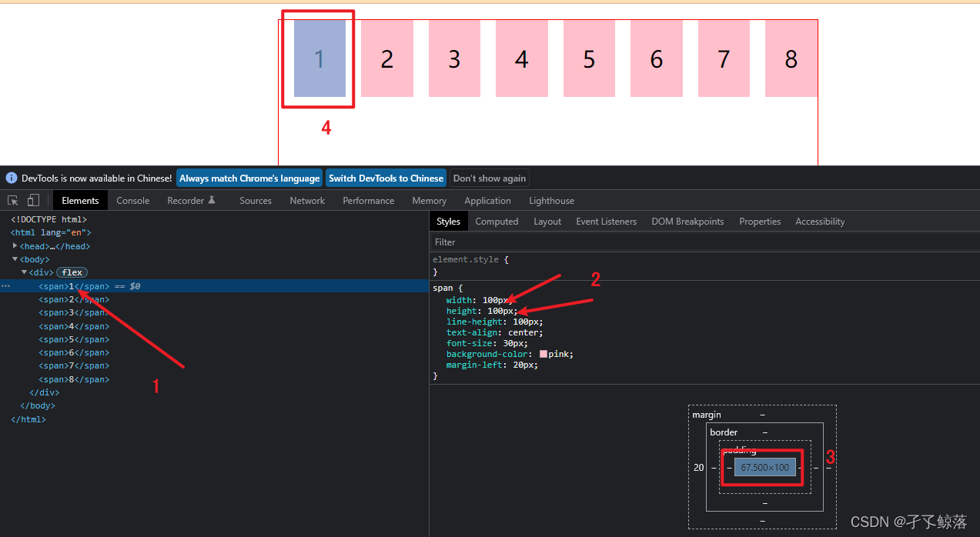Open the Lighthouse tab

click(x=551, y=200)
